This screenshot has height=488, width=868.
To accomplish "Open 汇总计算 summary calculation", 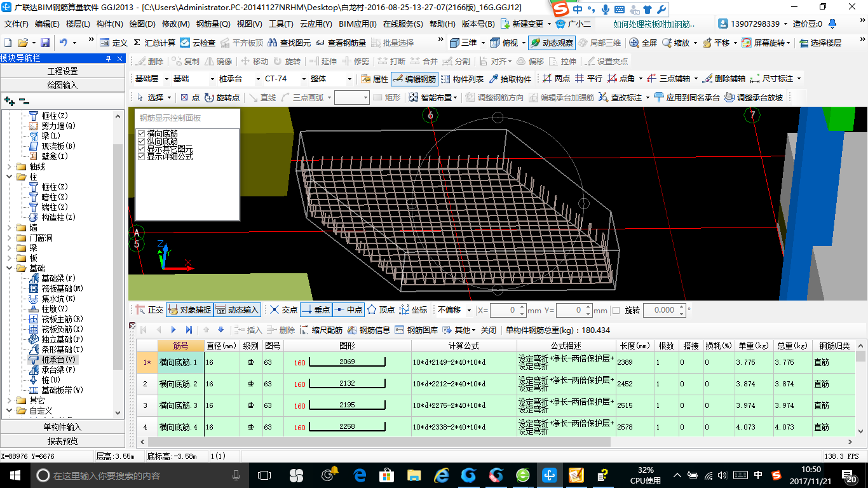I will [154, 43].
